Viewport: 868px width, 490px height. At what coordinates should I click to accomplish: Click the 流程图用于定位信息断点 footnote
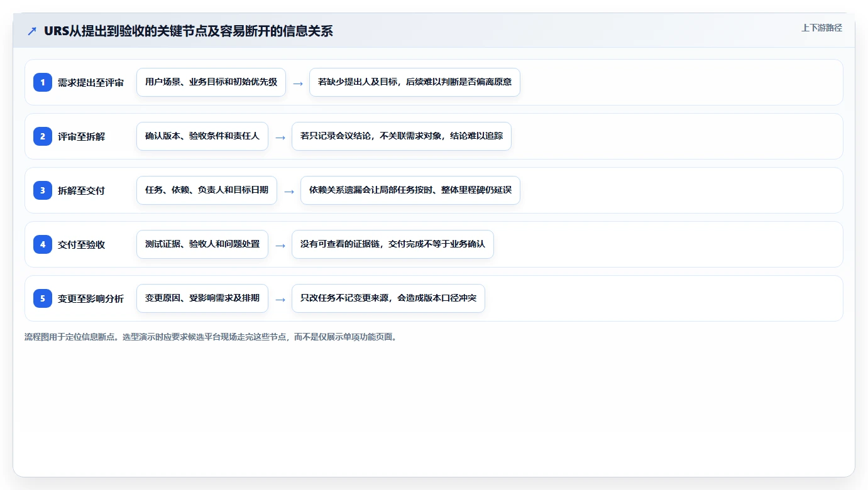coord(211,337)
